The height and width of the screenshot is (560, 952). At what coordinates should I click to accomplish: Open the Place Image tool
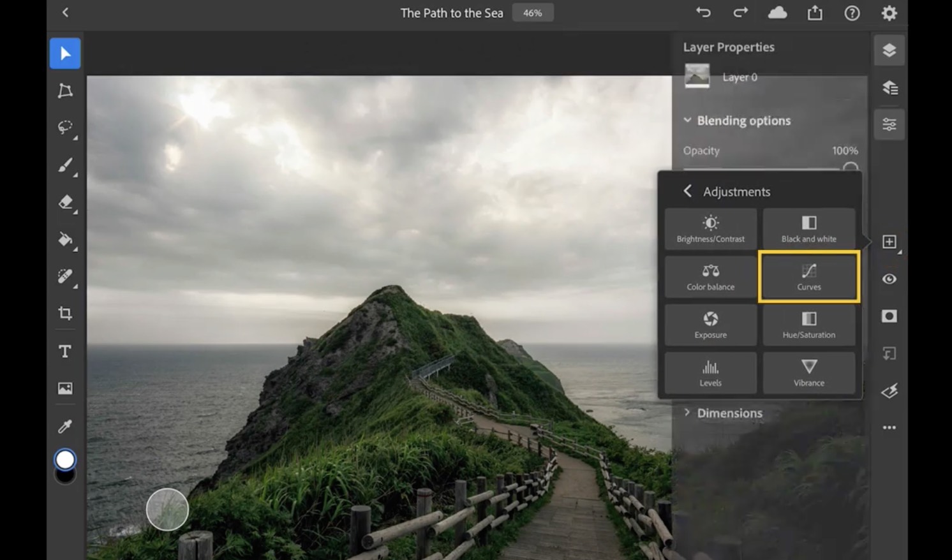pyautogui.click(x=65, y=388)
